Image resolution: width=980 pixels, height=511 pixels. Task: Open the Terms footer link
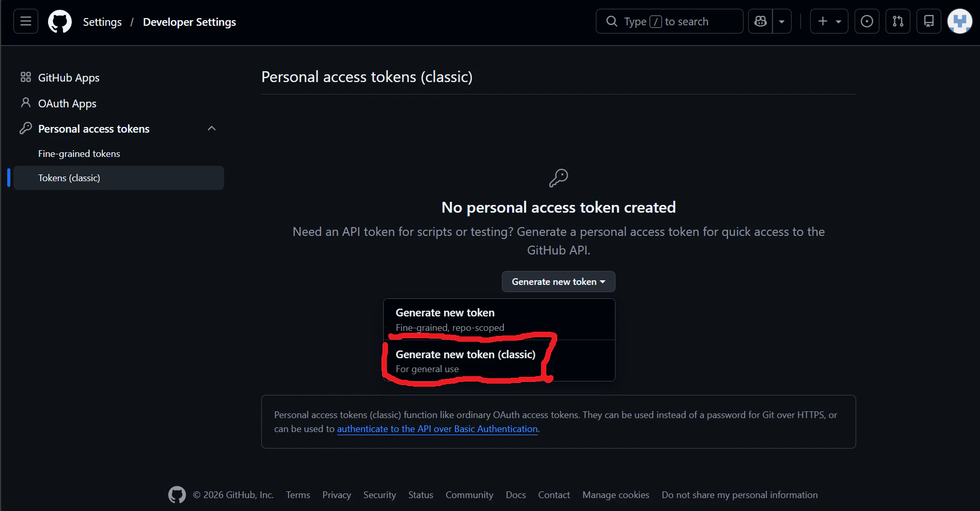pos(298,494)
